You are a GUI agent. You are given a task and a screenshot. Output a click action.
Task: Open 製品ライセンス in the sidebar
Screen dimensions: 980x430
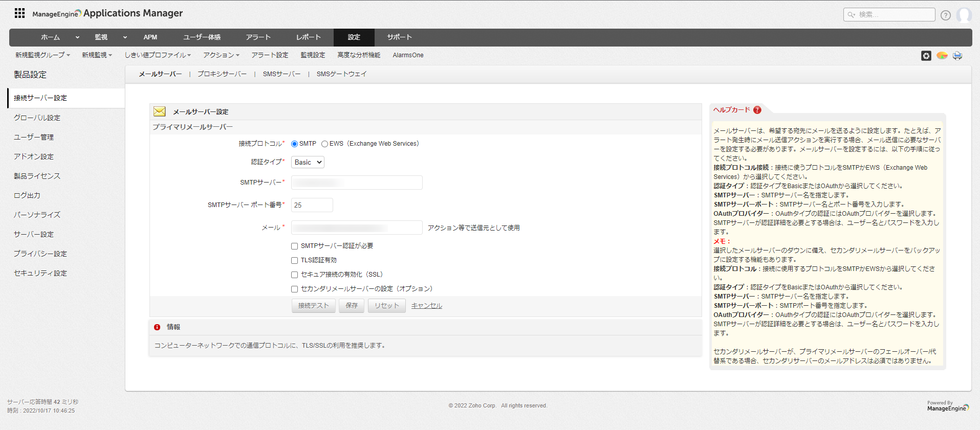tap(37, 176)
